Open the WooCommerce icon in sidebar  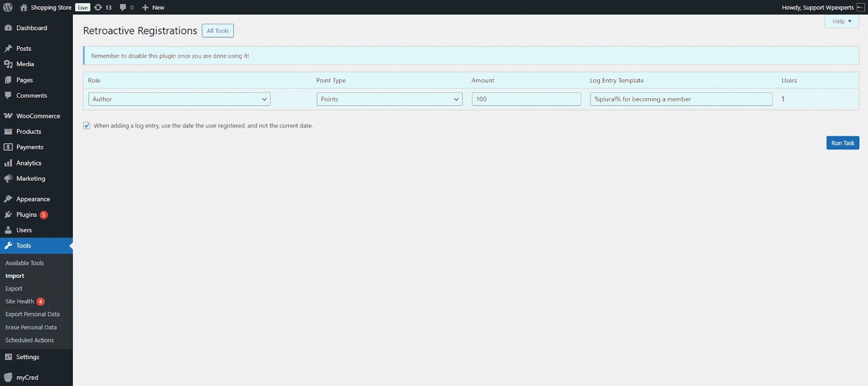(8, 116)
